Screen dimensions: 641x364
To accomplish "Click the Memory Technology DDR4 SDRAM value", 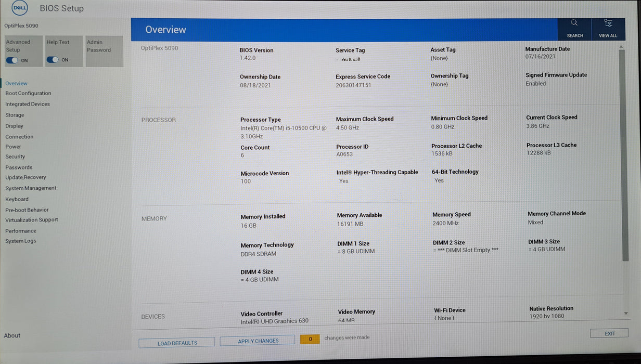I will 259,254.
